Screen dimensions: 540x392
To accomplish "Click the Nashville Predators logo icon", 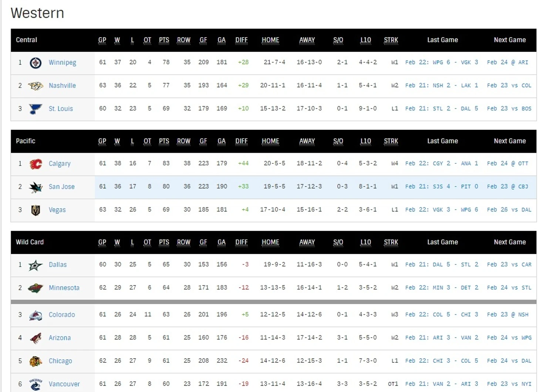I will click(x=36, y=86).
